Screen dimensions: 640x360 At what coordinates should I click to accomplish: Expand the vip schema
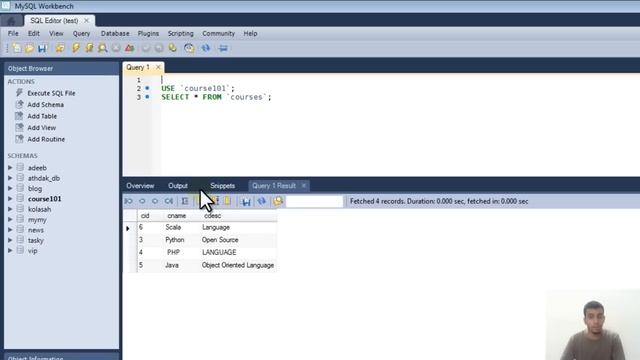point(10,250)
